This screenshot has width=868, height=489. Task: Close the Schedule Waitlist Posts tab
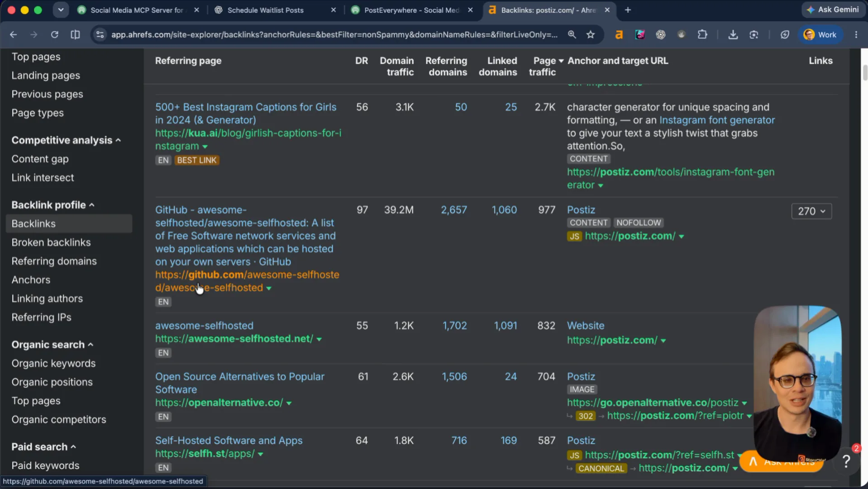point(334,10)
